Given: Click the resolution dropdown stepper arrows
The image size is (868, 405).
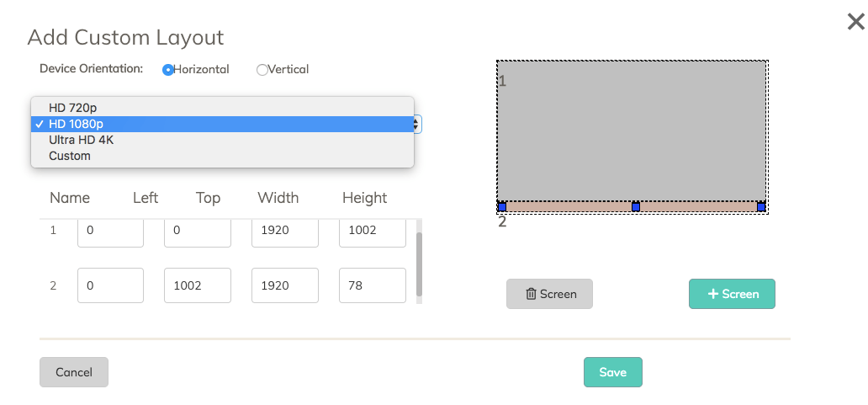Looking at the screenshot, I should pos(415,124).
